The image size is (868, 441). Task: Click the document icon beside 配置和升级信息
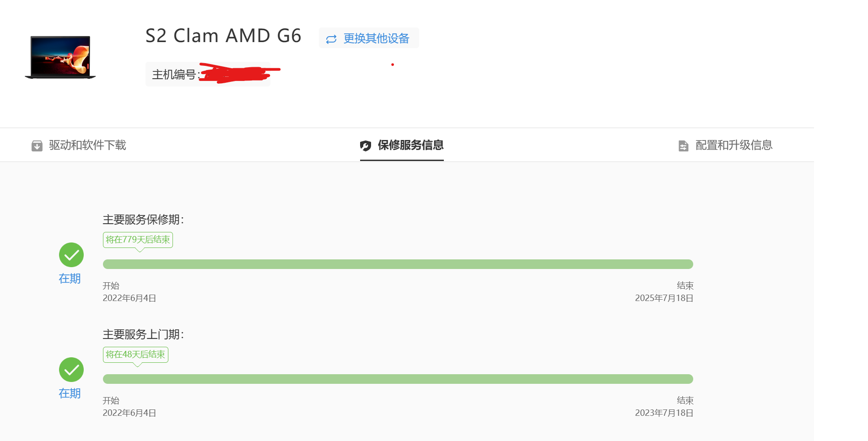(683, 146)
